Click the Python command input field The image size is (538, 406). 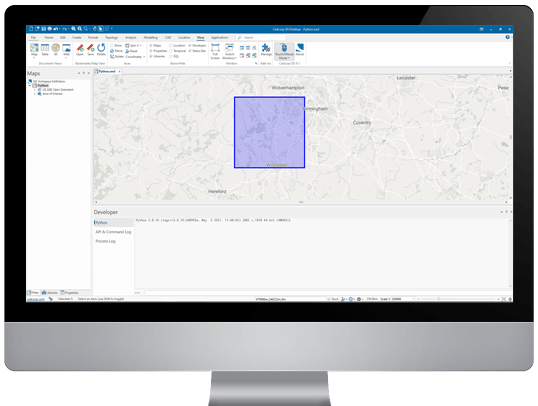pyautogui.click(x=328, y=293)
